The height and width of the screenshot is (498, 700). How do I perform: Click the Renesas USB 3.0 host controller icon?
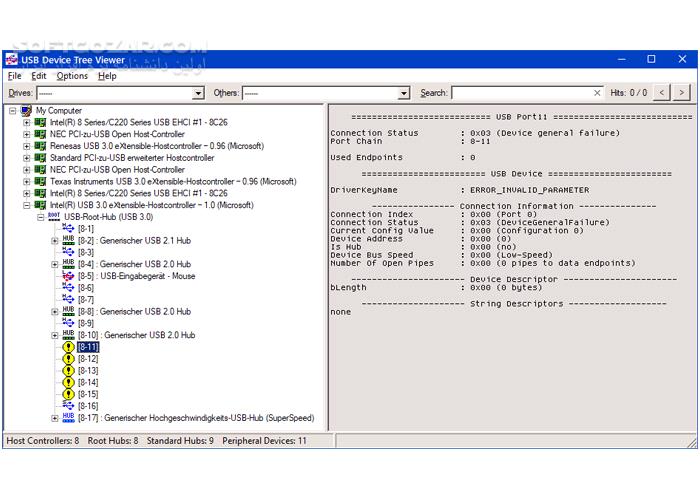[40, 146]
